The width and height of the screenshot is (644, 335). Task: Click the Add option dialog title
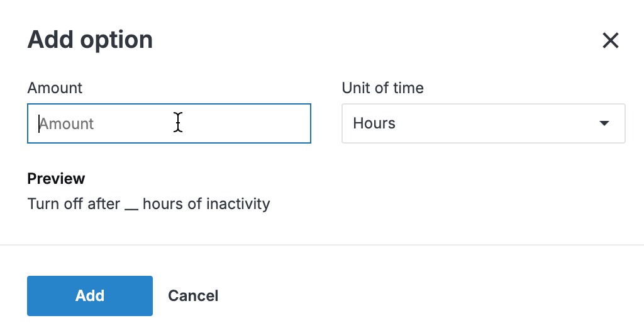[x=90, y=40]
